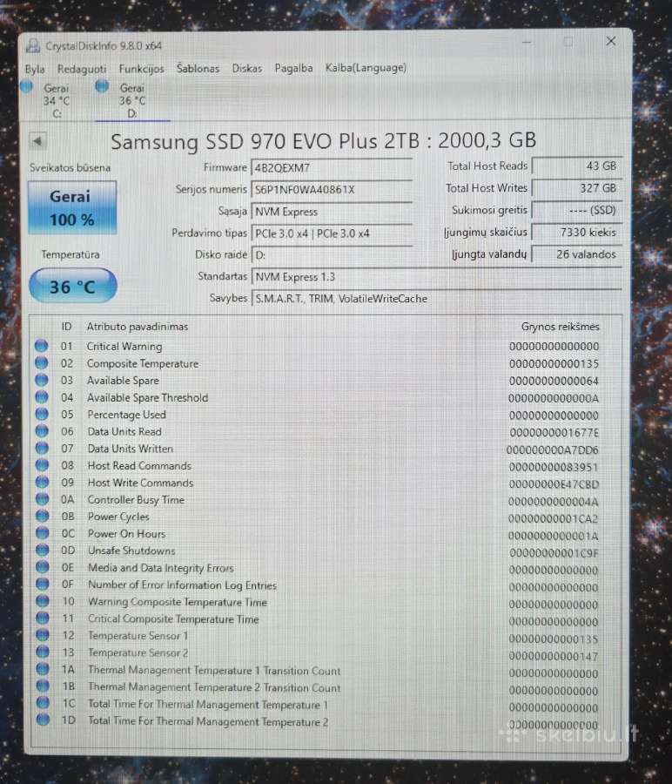Click the status icon for Critical Warning
This screenshot has height=784, width=672.
[x=42, y=346]
